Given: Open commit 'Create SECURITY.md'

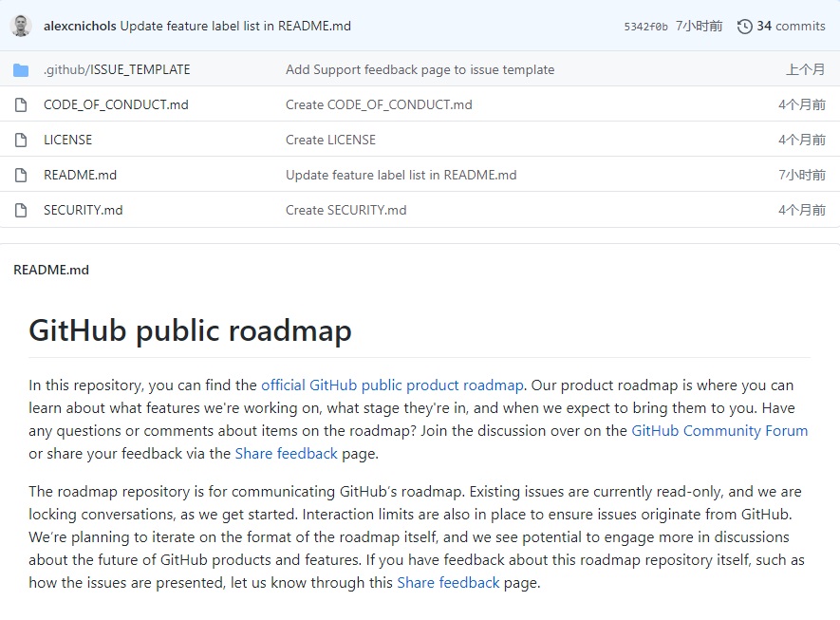Looking at the screenshot, I should [346, 210].
